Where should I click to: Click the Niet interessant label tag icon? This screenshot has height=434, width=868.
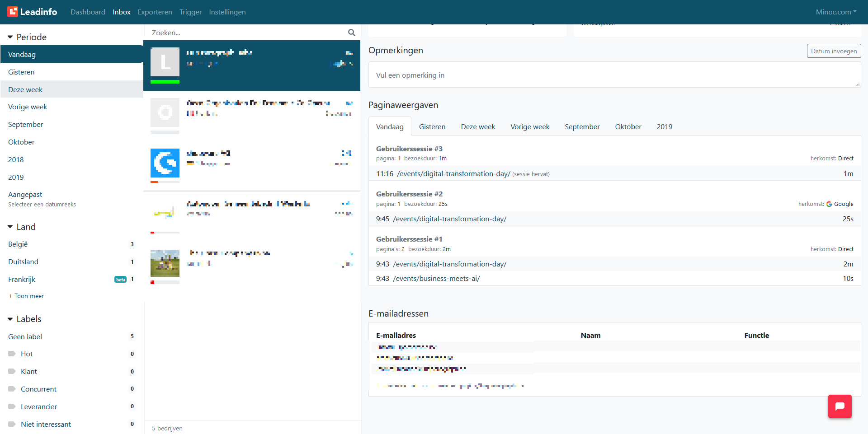12,424
